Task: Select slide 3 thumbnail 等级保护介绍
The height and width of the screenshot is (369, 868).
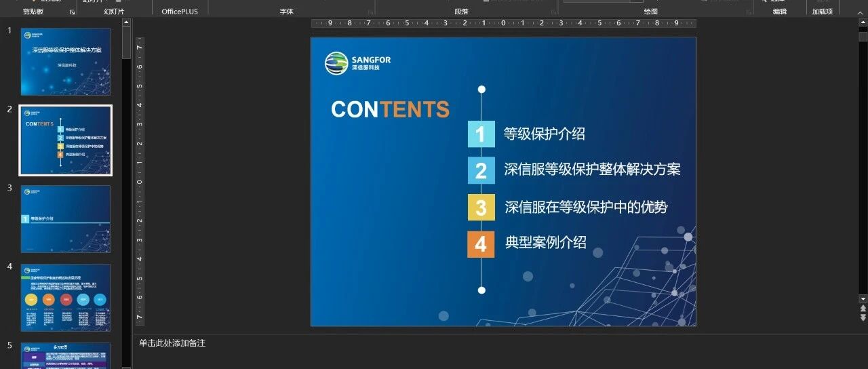Action: point(66,219)
